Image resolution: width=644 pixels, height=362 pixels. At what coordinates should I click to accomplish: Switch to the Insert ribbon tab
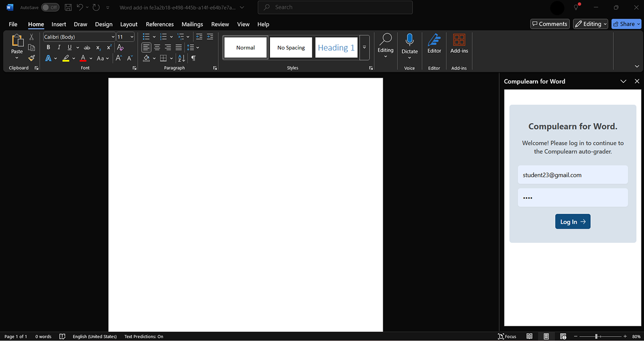click(x=59, y=25)
